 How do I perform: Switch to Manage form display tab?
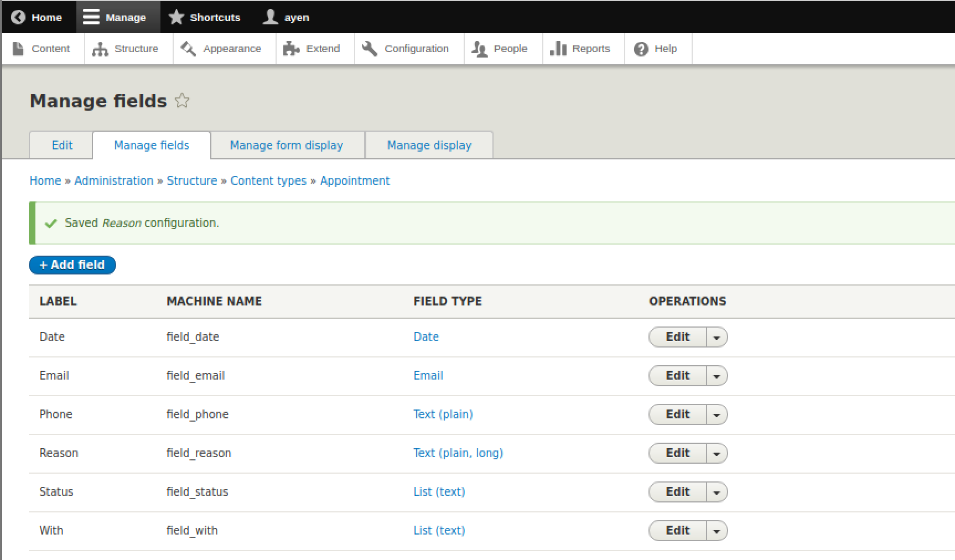pyautogui.click(x=287, y=145)
